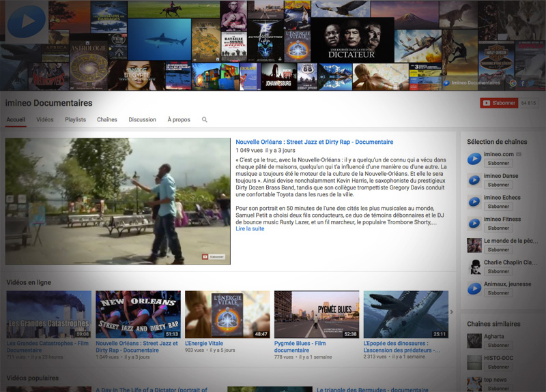This screenshot has width=546, height=392.
Task: Open Les Grandes Catastrophes - Film Documentaire link
Action: coord(47,347)
